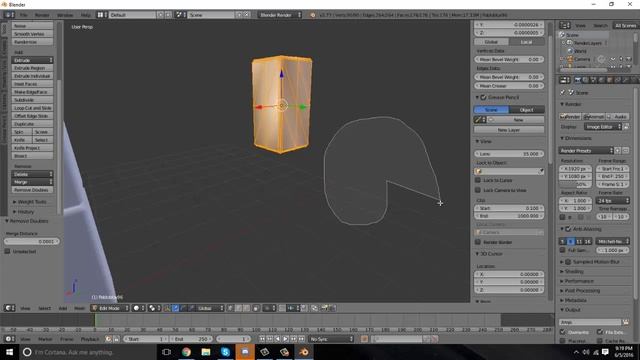The height and width of the screenshot is (360, 640).
Task: Open the Select menu in 3D view header
Action: coord(44,308)
